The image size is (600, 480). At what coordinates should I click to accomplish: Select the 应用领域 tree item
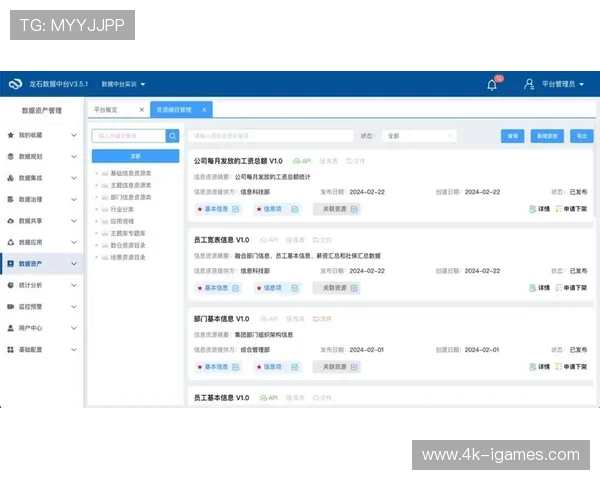click(122, 221)
